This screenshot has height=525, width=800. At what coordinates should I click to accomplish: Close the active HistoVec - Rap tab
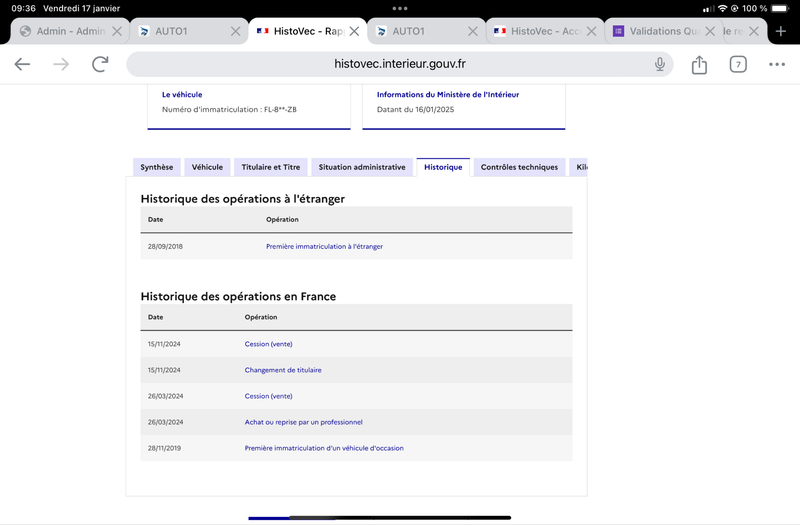coord(354,31)
